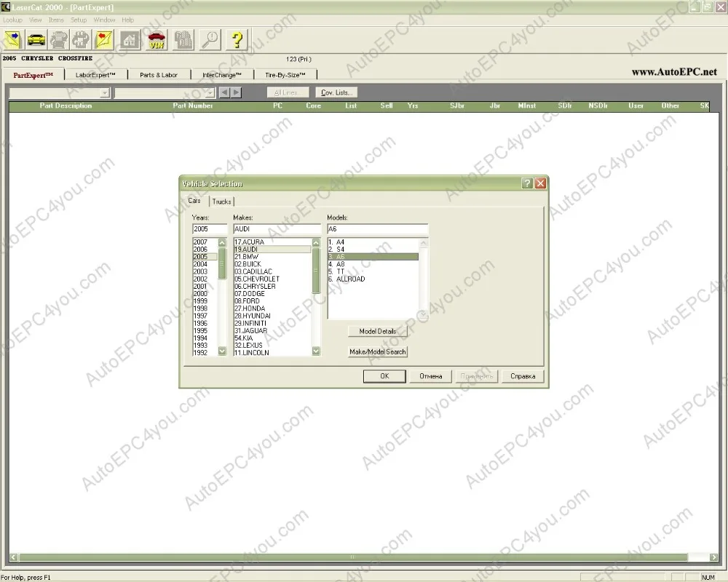The image size is (728, 582).
Task: Switch to the Tire-By-Size tab
Action: click(x=285, y=75)
